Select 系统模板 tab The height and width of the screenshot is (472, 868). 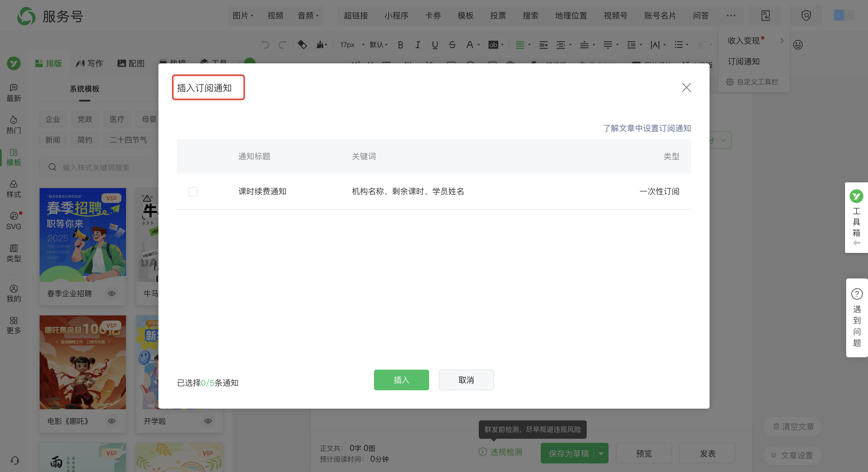pos(85,89)
